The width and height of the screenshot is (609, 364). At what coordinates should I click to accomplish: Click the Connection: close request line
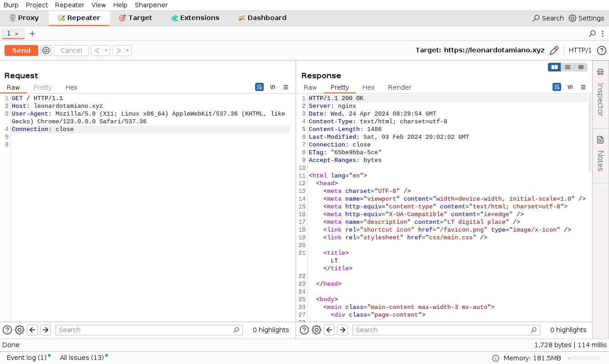151,129
